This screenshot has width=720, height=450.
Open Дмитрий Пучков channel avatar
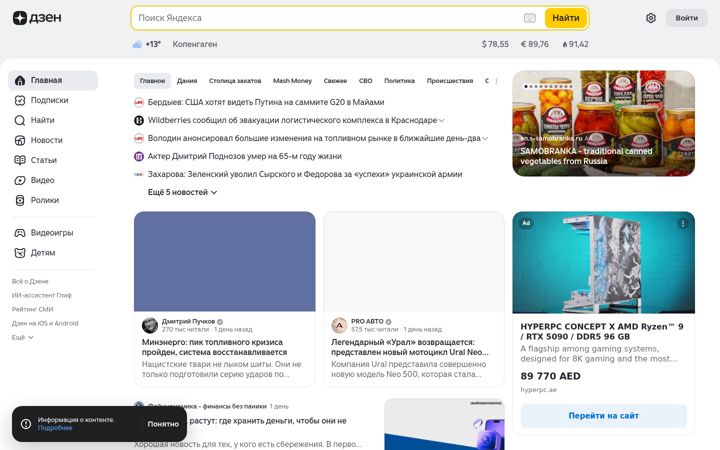click(x=150, y=325)
